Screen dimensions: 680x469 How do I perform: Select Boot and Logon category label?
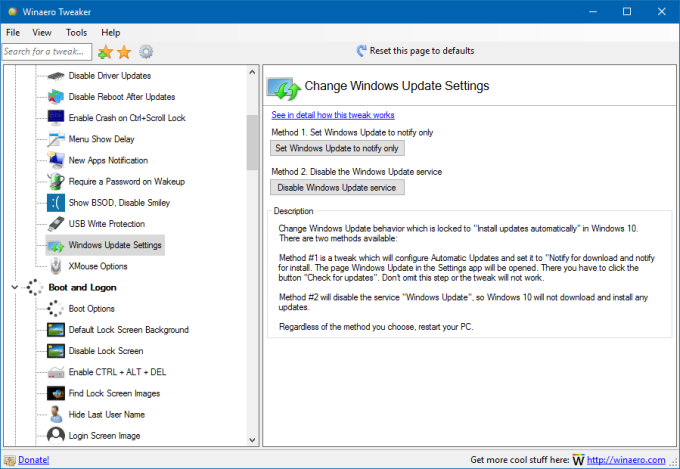(82, 288)
